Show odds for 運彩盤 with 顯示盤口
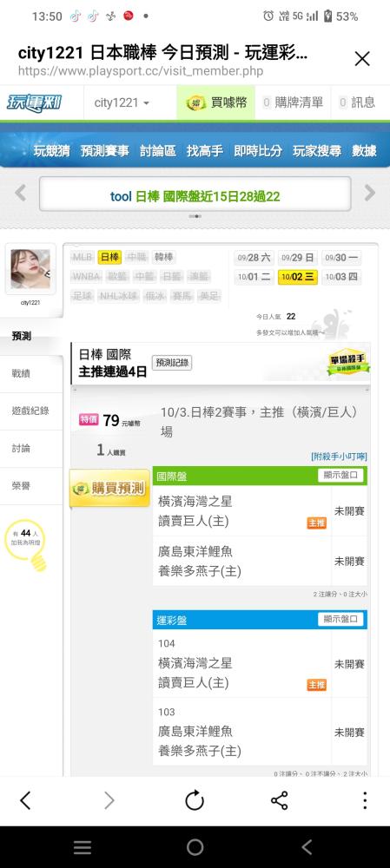Image resolution: width=390 pixels, height=868 pixels. [x=340, y=619]
